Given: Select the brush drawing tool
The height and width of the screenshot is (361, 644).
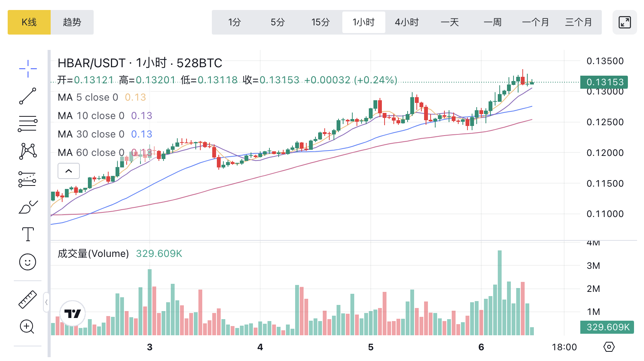Looking at the screenshot, I should coord(28,207).
